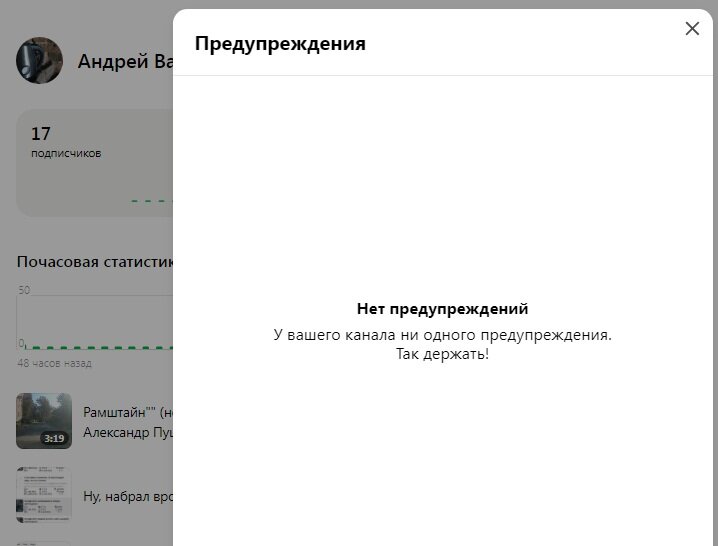The height and width of the screenshot is (546, 718).
Task: Select the 'Рамштайн""' video title
Action: 128,412
